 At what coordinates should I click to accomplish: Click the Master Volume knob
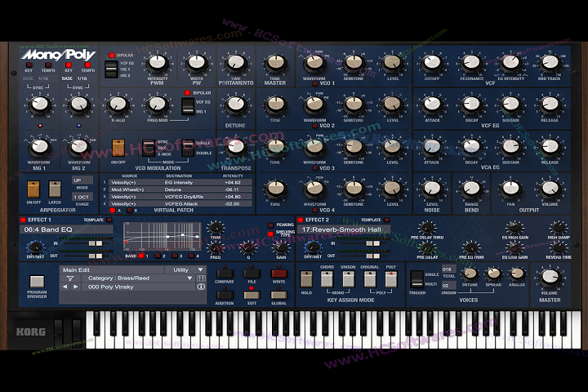[550, 278]
